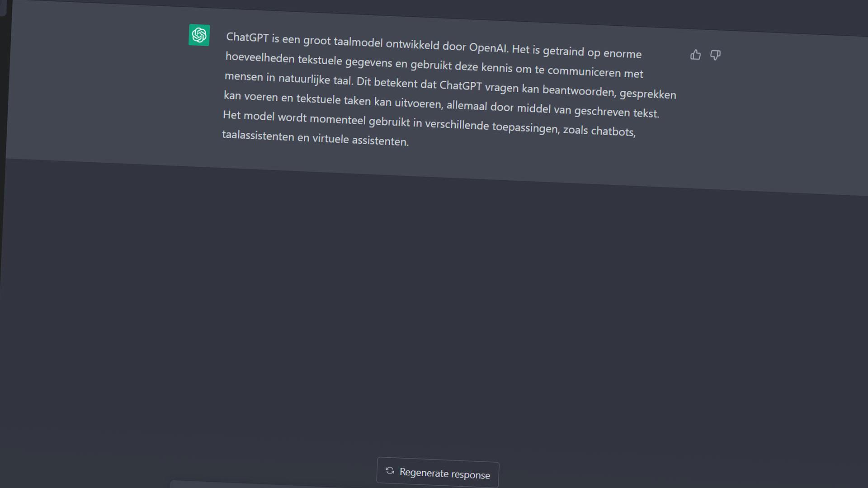Screen dimensions: 868x488
Task: Give the response a thumbs up
Action: [x=695, y=55]
